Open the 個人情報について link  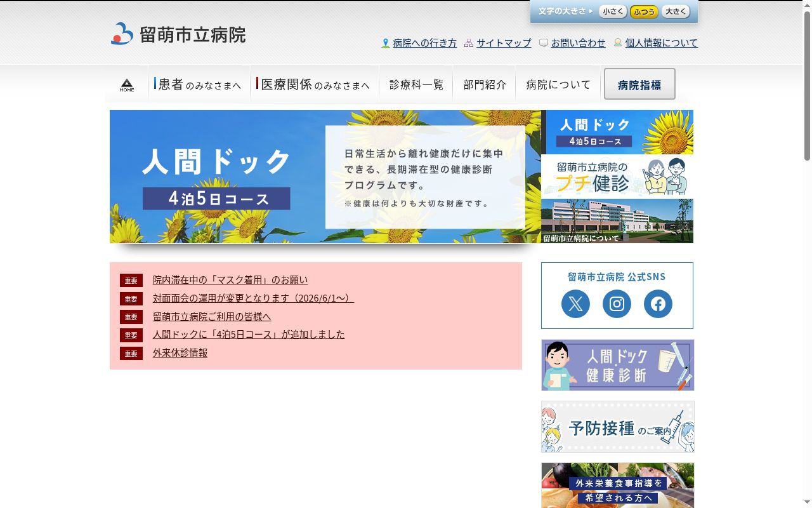point(662,43)
